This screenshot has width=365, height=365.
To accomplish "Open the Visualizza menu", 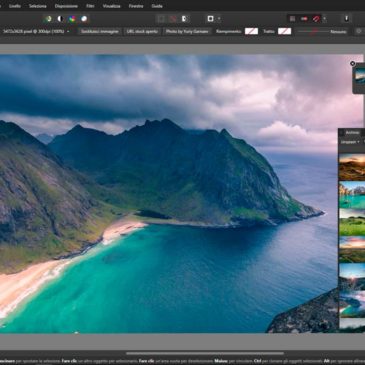I will pyautogui.click(x=111, y=6).
